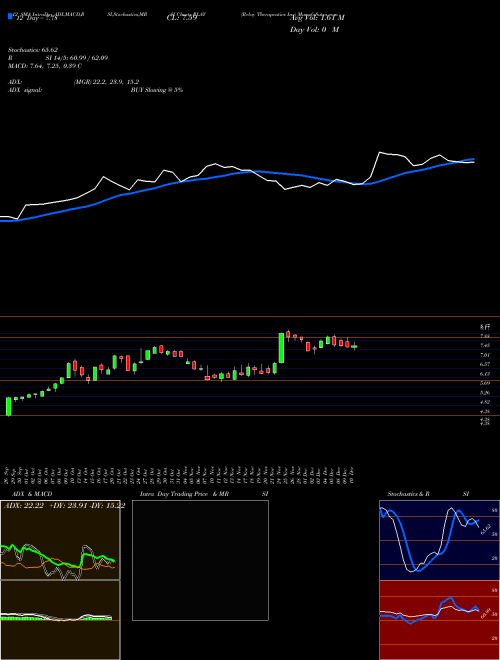Click the 6.57 price axis label
The image size is (500, 660).
tap(485, 364)
